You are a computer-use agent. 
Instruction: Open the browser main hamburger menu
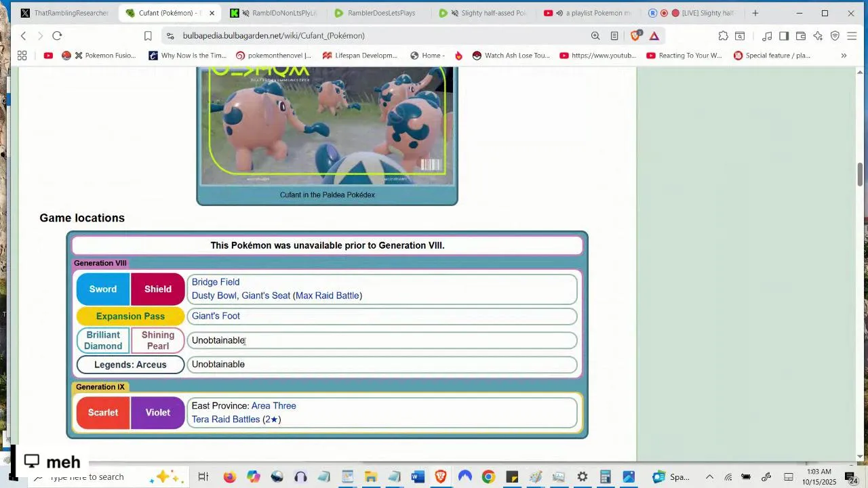852,36
